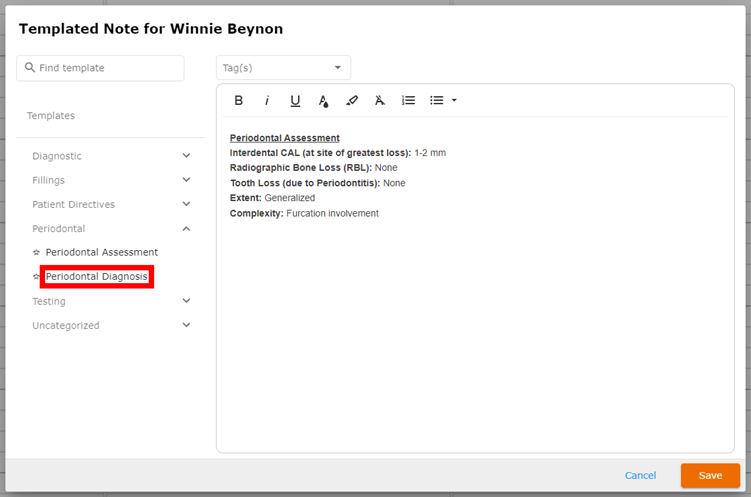Insert a numbered list
Viewport: 751px width, 497px height.
408,101
